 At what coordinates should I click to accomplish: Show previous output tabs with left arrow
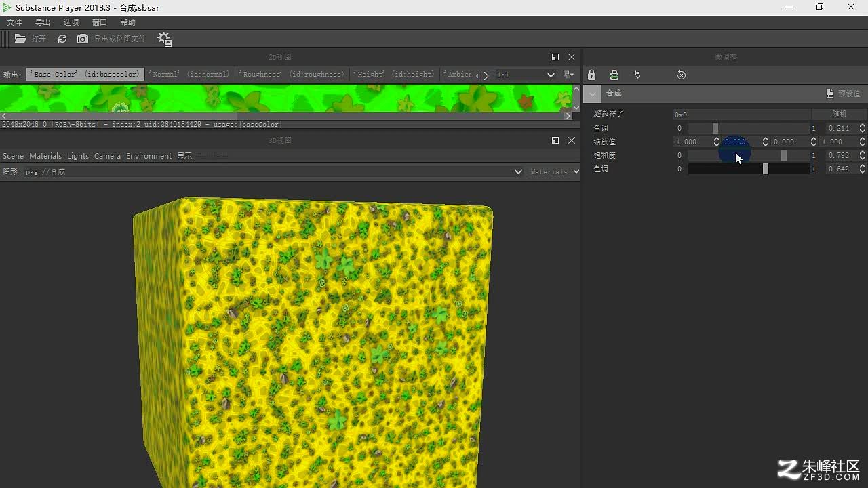[x=477, y=75]
